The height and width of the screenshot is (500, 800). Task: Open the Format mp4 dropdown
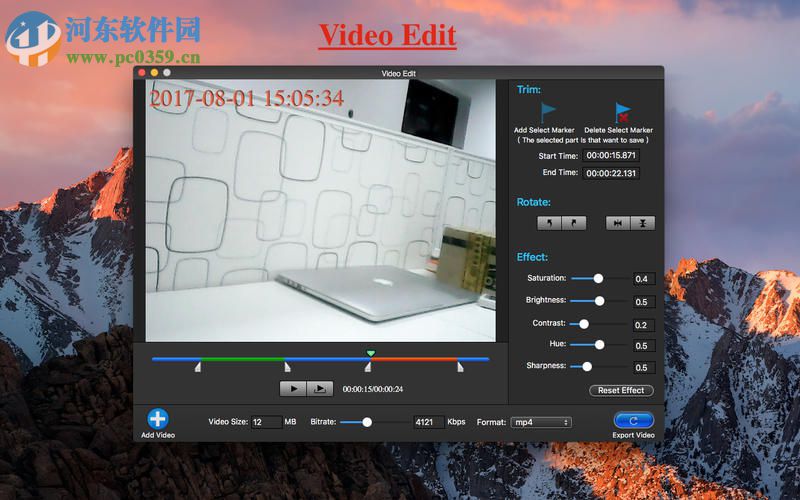541,422
